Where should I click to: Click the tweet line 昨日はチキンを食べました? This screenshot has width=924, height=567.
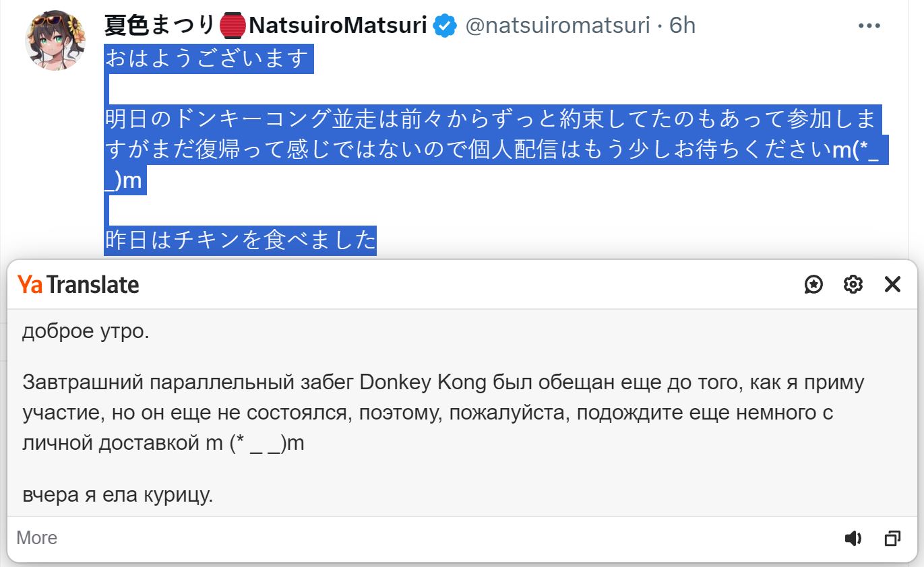pos(240,240)
